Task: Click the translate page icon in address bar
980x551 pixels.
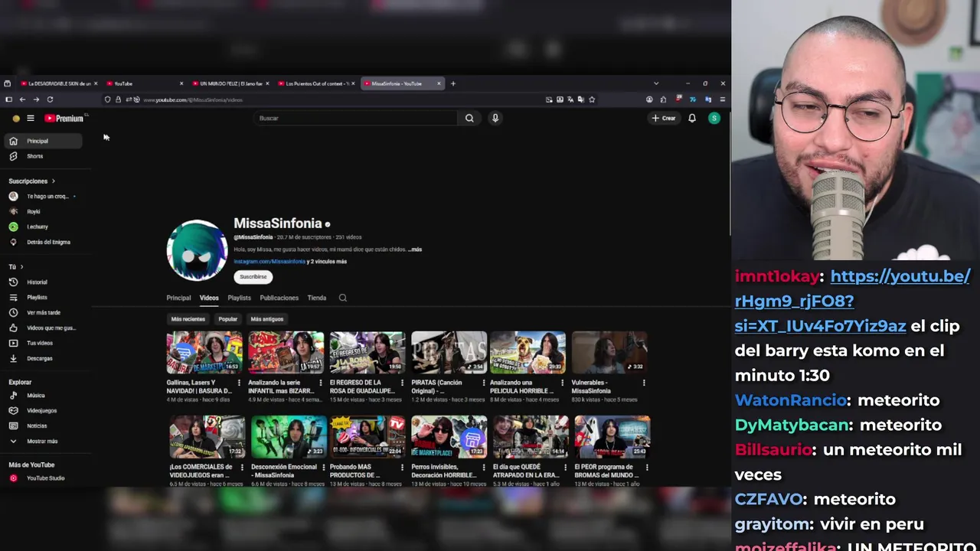Action: pos(570,99)
